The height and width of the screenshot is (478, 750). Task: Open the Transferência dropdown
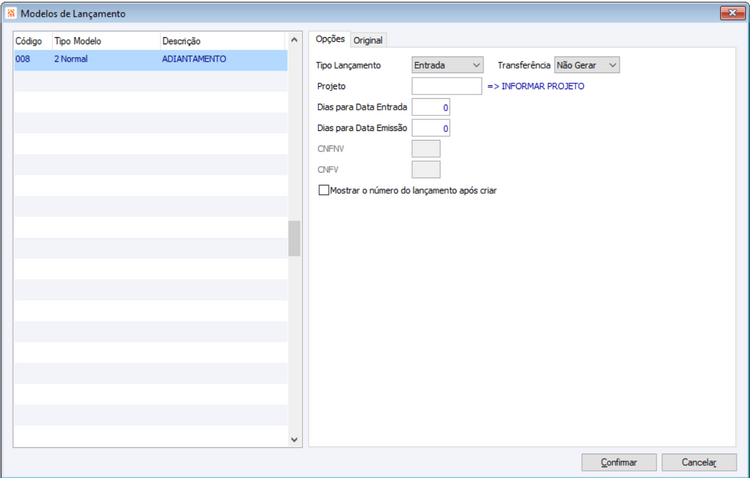pyautogui.click(x=586, y=65)
